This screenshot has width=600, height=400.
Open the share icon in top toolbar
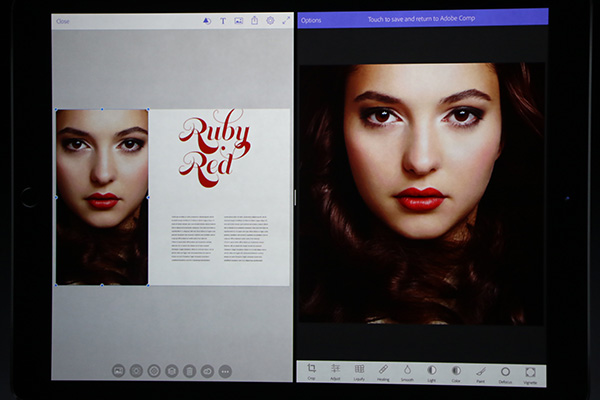[x=254, y=20]
